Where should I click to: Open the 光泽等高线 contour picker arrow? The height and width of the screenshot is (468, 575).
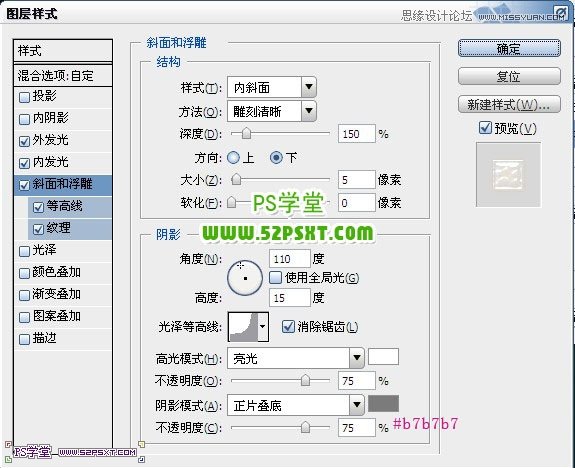[263, 326]
